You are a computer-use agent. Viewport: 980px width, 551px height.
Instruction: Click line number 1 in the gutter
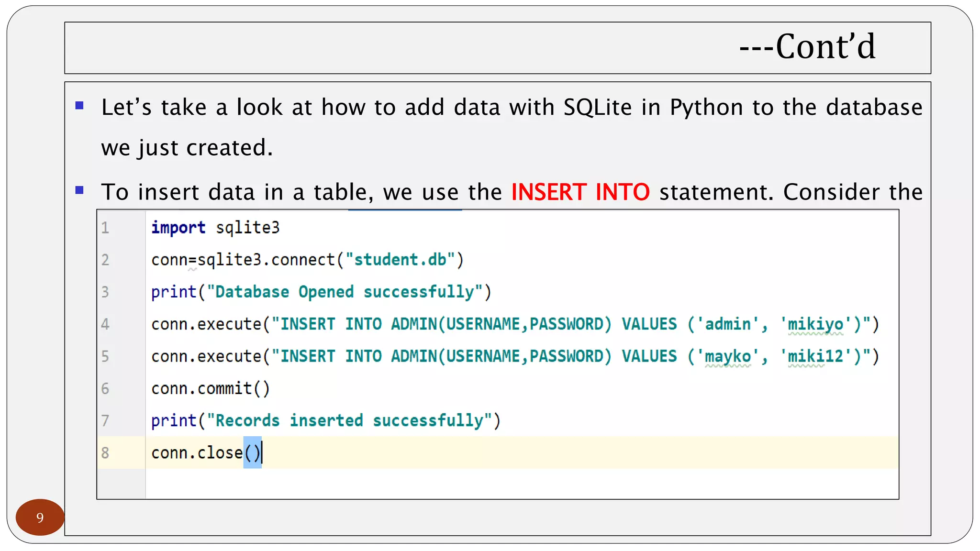click(x=105, y=228)
